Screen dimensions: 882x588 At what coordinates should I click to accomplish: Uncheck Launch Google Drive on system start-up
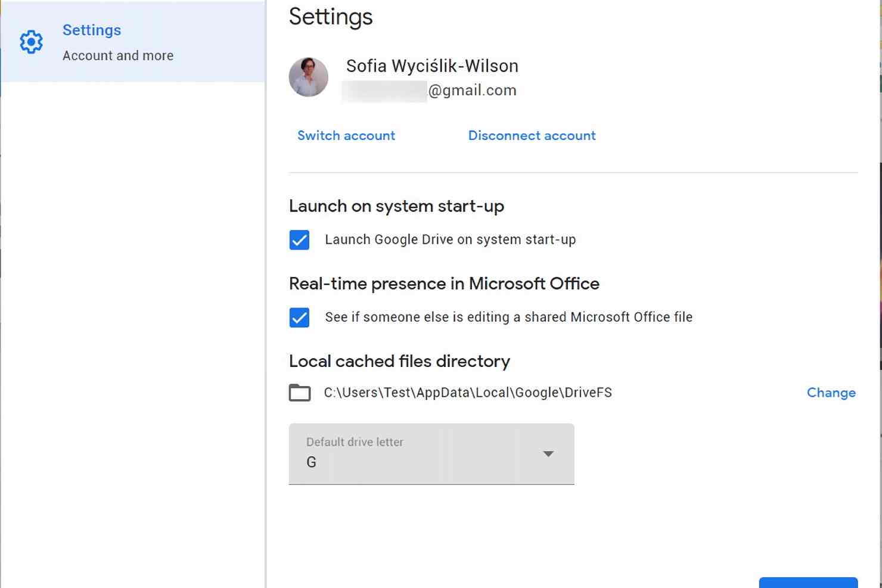[299, 240]
